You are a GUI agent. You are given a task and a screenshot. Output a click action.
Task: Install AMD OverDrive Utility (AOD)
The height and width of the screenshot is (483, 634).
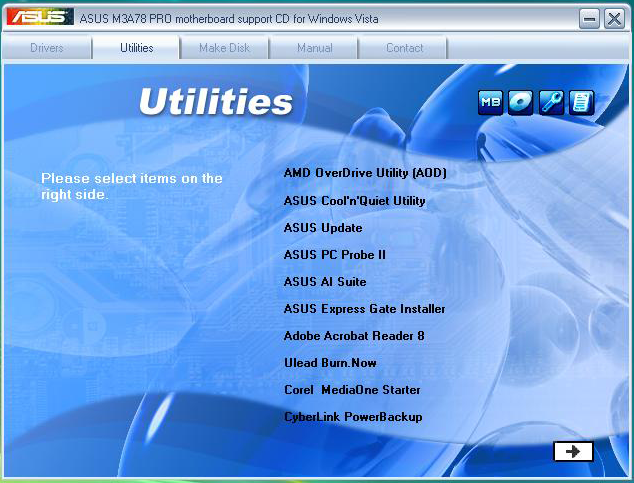coord(365,173)
